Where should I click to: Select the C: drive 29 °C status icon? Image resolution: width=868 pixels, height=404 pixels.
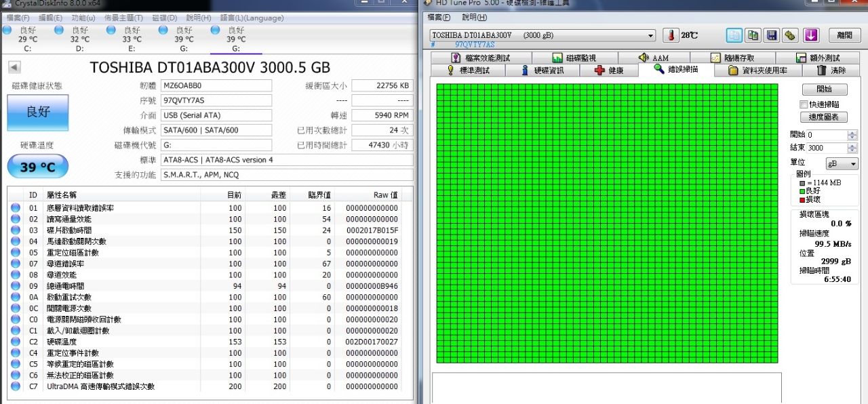8,31
